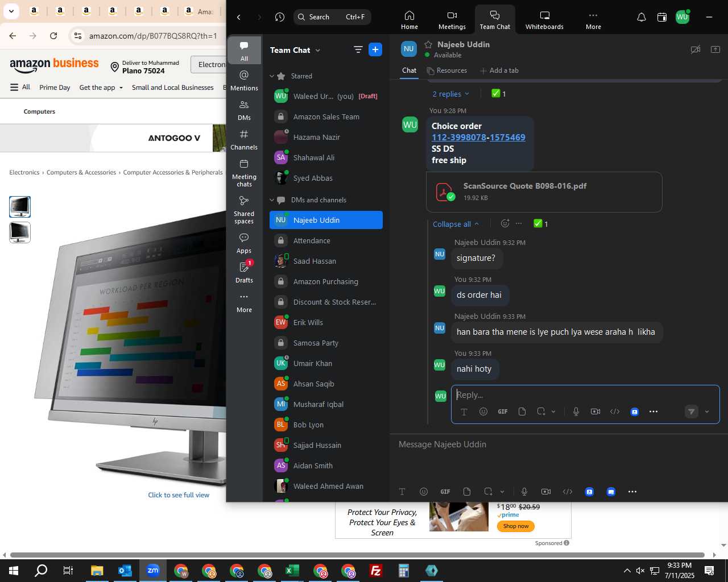This screenshot has width=728, height=582.
Task: Open Get the app dropdown on Amazon
Action: 101,88
